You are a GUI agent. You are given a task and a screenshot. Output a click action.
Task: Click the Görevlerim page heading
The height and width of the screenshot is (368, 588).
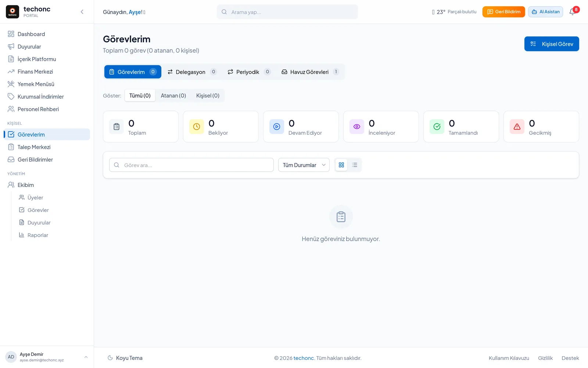(x=127, y=39)
